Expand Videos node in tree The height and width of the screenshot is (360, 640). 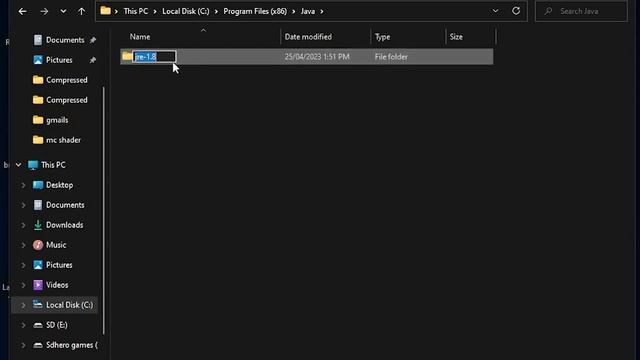(23, 285)
